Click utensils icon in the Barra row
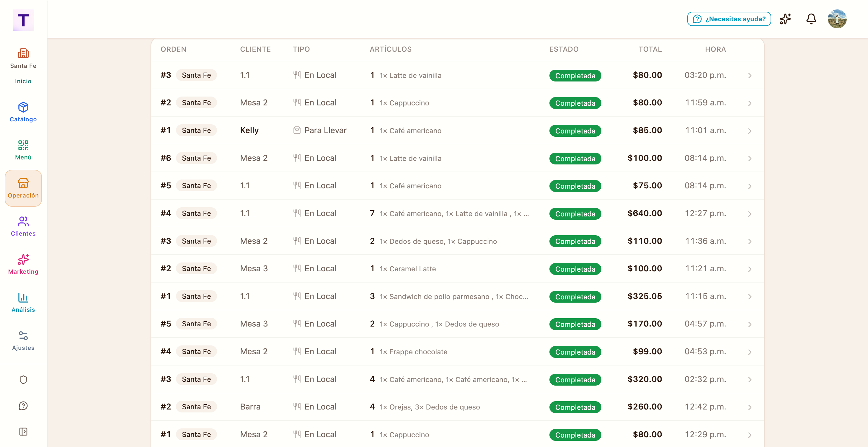Viewport: 868px width, 447px height. (297, 407)
